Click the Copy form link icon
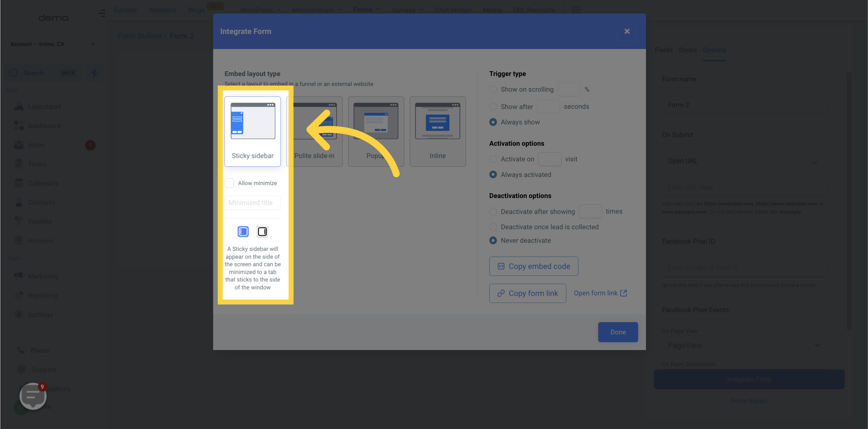Screen dimensions: 868x429 502,293
